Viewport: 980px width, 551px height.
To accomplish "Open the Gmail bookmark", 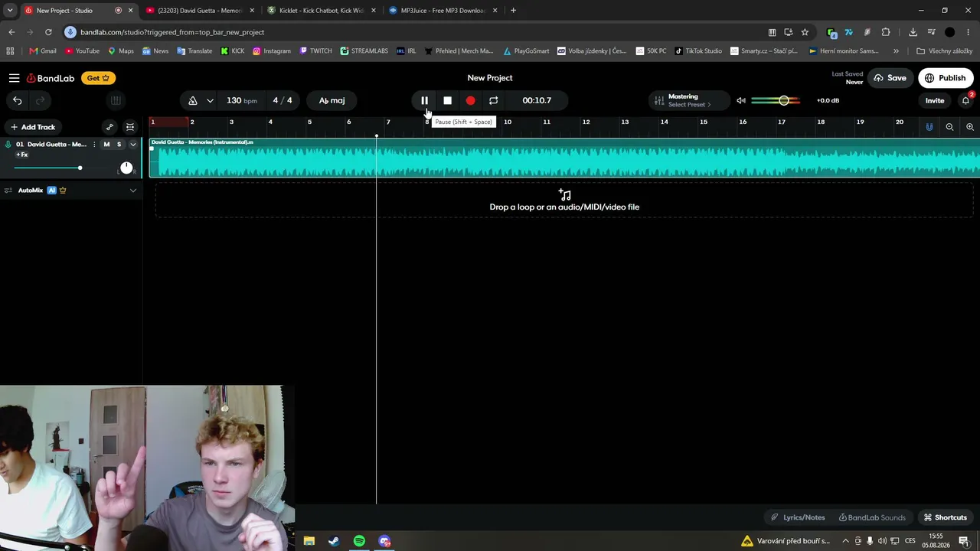I will tap(43, 51).
